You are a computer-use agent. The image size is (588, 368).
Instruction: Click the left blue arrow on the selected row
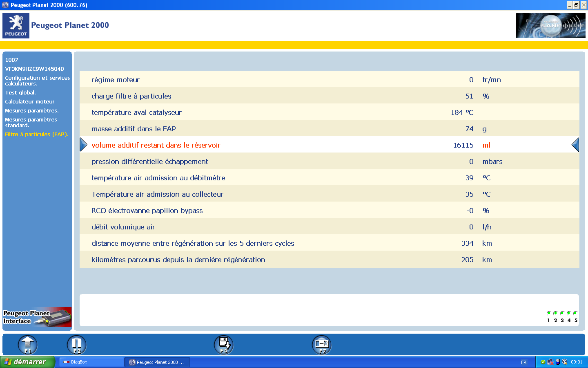point(83,145)
